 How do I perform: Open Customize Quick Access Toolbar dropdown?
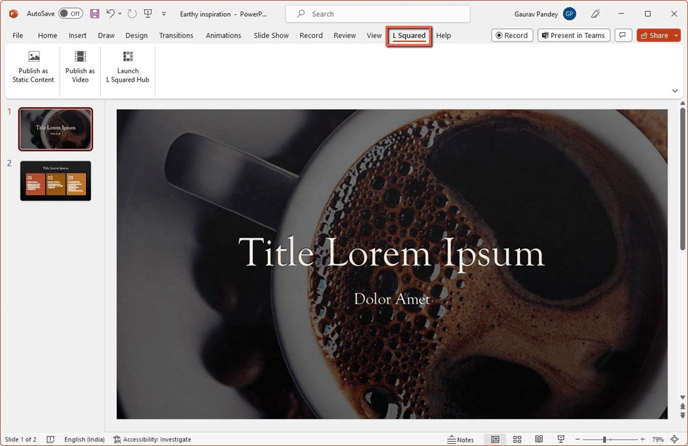click(x=164, y=14)
